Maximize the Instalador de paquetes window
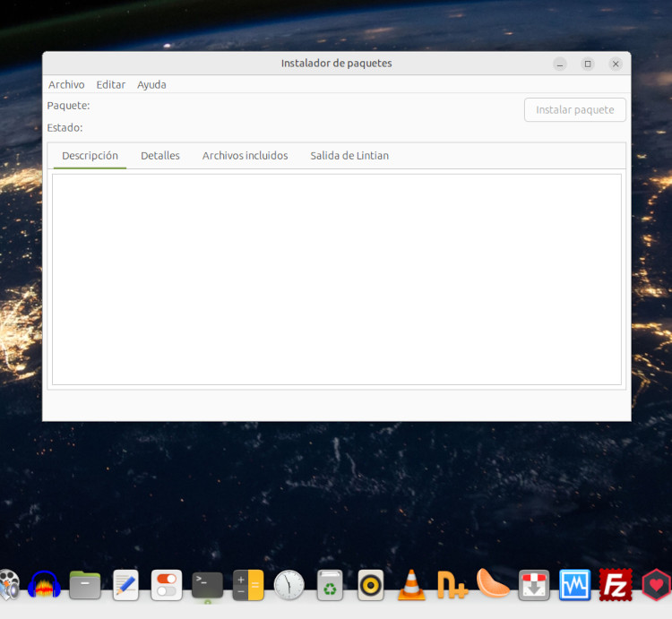Image resolution: width=672 pixels, height=619 pixels. tap(588, 64)
